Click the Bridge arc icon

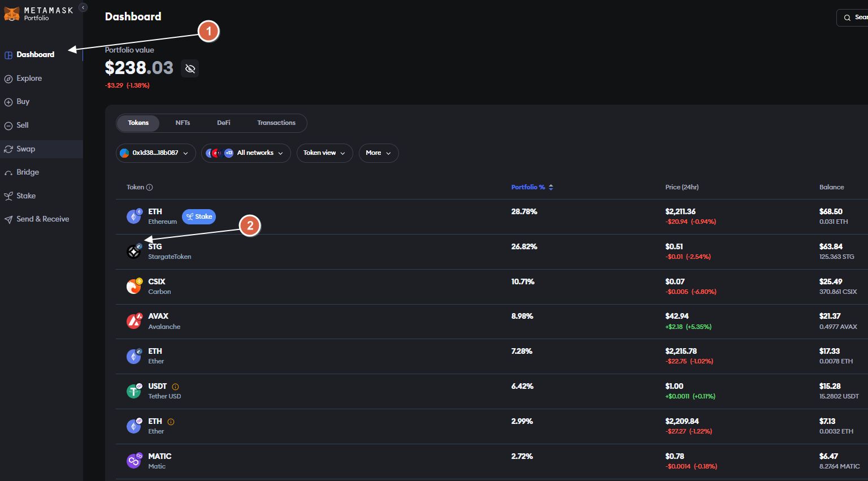[x=8, y=173]
